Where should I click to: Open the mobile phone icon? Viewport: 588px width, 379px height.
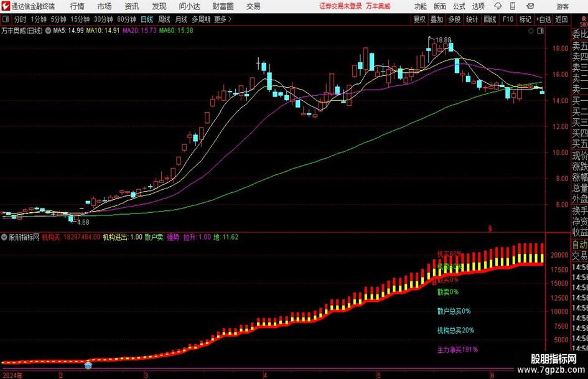tap(513, 6)
